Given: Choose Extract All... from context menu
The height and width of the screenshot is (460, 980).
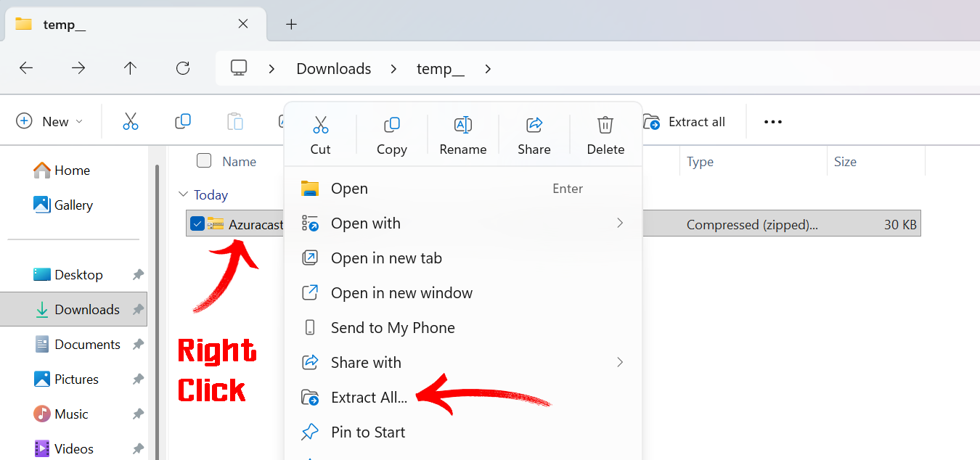Looking at the screenshot, I should point(369,398).
